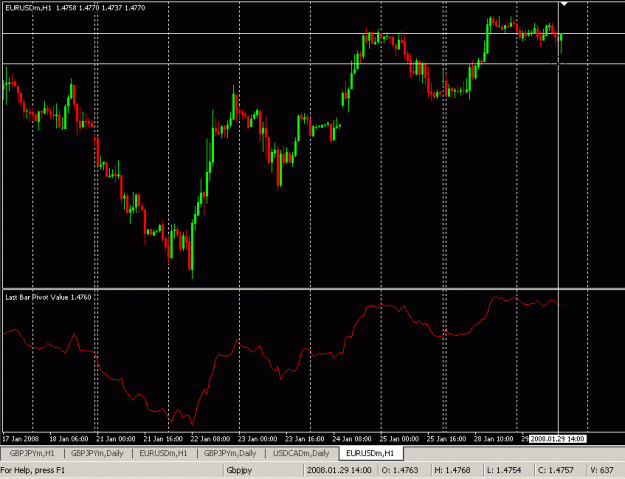Click the 24 Jan 08:00 time axis label
The height and width of the screenshot is (479, 625).
click(352, 439)
